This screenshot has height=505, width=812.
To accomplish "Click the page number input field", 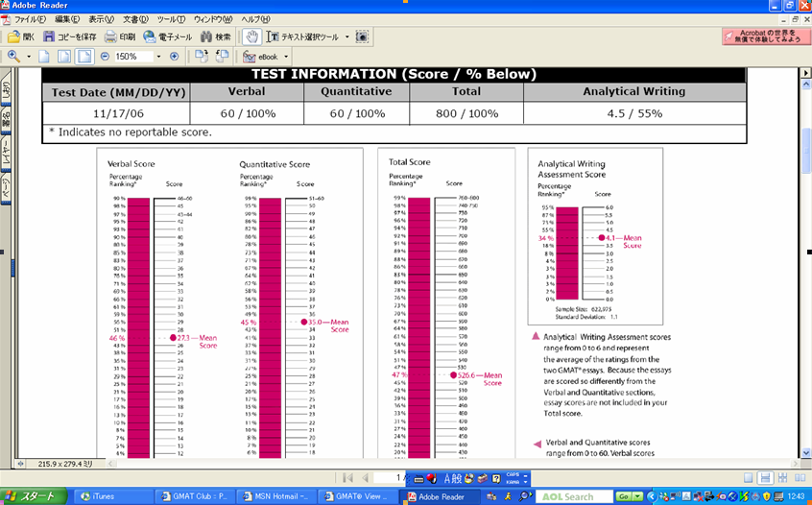I will (388, 477).
